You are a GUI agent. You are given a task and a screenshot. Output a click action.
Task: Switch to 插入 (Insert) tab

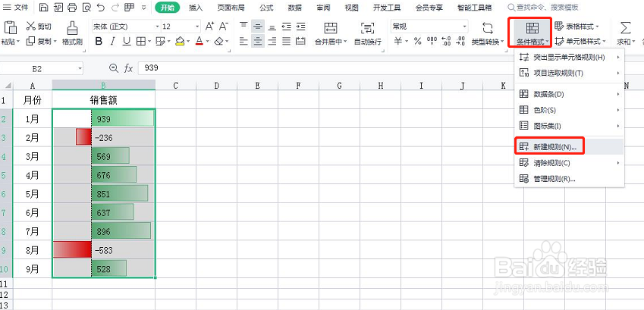point(196,8)
